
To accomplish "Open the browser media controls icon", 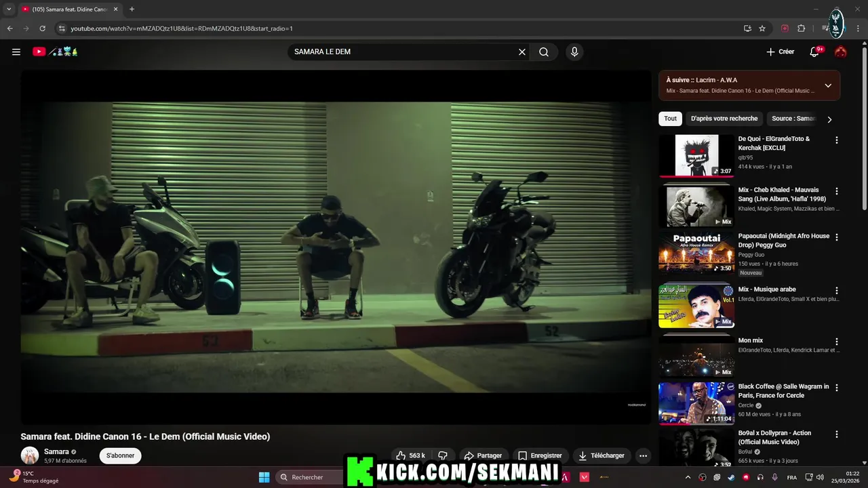I will pos(825,28).
